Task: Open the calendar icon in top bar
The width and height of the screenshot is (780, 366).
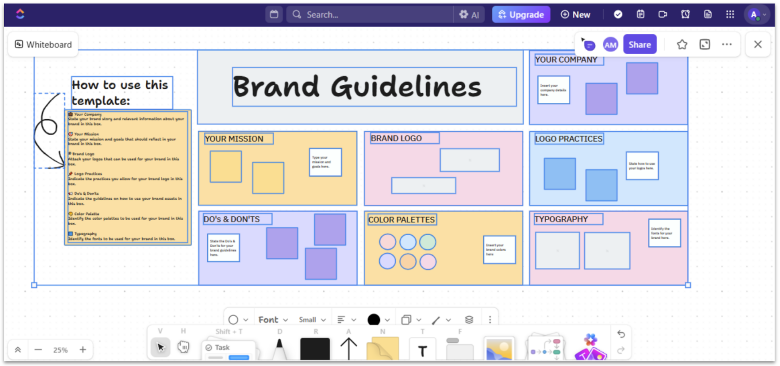Action: click(274, 14)
